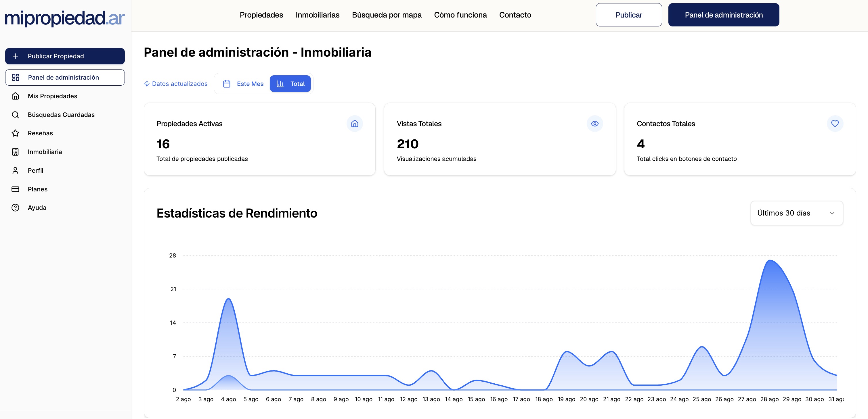Open Búsquedas Guardadas via the search icon
The height and width of the screenshot is (419, 868).
pos(16,114)
